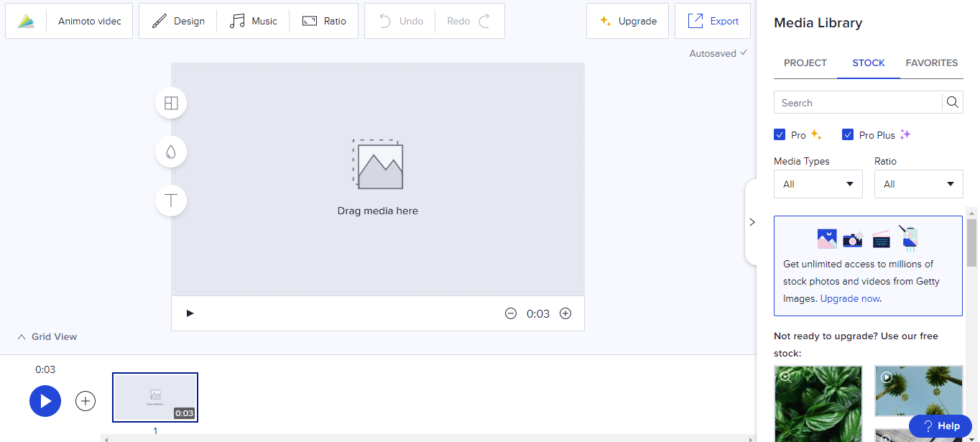The width and height of the screenshot is (980, 442).
Task: Decrease block duration with minus icon
Action: click(511, 313)
